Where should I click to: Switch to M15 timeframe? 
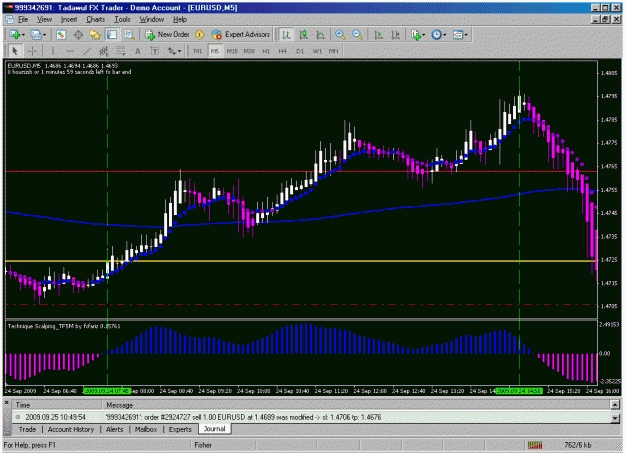(232, 51)
